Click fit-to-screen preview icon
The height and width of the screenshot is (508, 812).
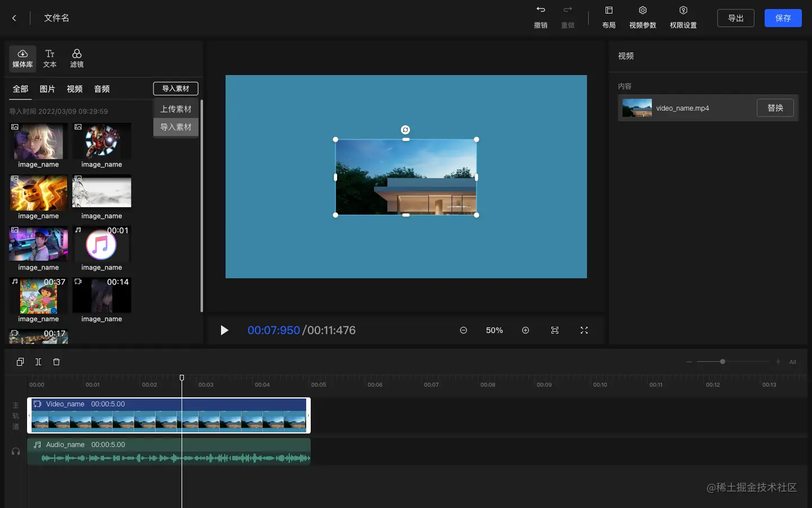(555, 330)
